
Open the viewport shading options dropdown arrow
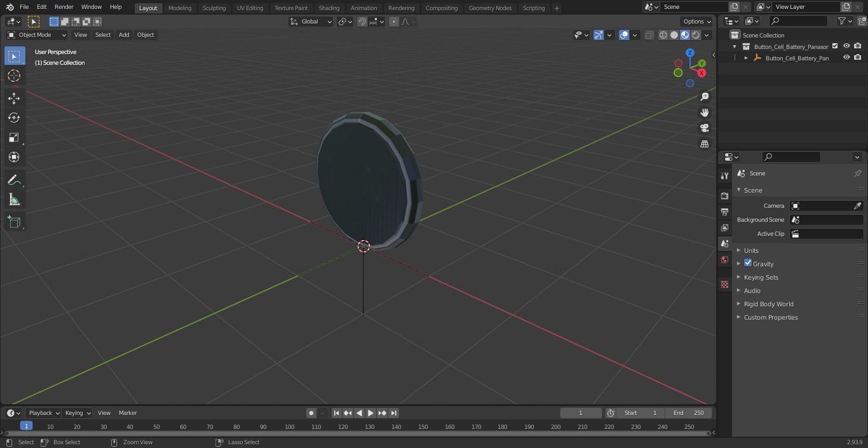(707, 35)
